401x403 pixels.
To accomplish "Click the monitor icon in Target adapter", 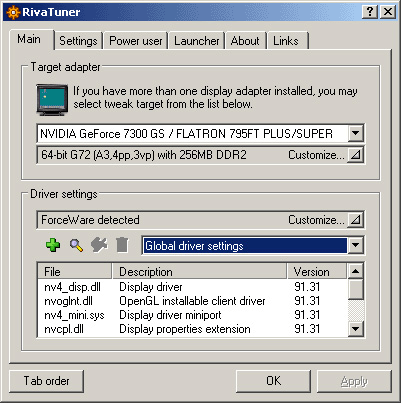I will [x=52, y=100].
